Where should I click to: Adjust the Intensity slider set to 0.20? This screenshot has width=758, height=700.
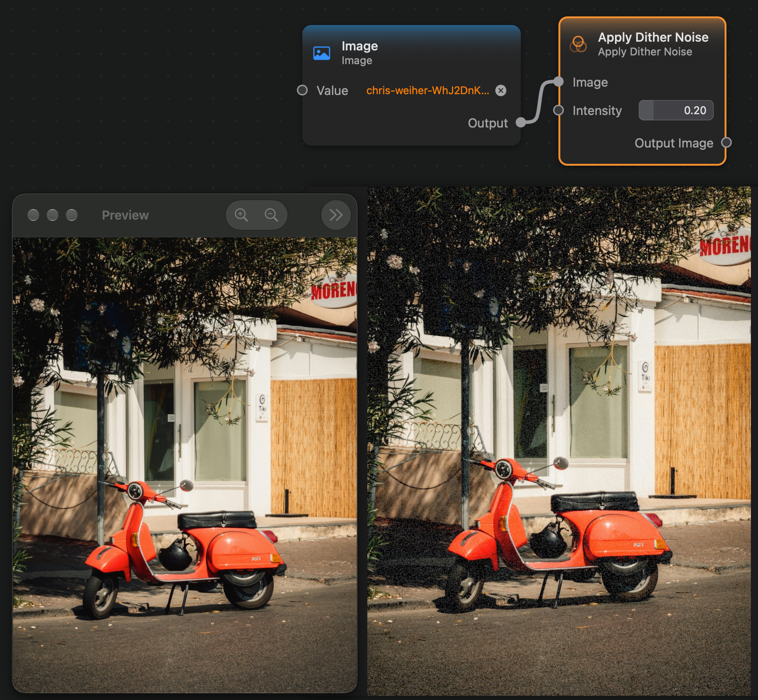click(676, 110)
